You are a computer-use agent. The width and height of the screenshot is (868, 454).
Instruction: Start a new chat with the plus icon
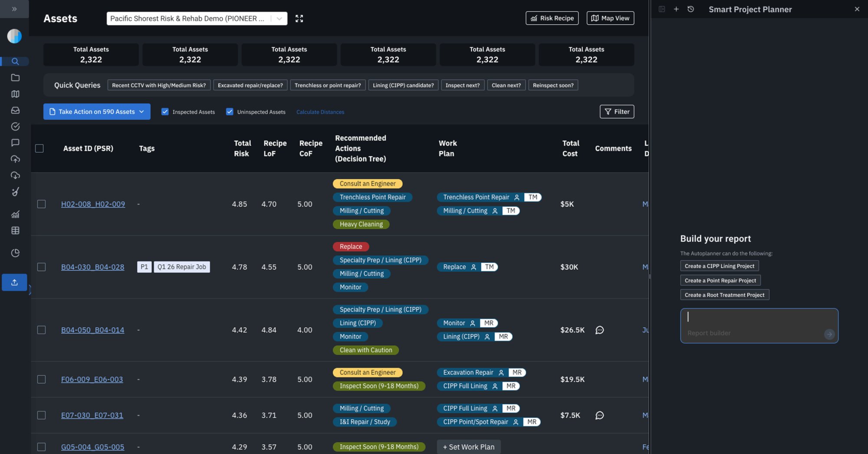[x=676, y=9]
